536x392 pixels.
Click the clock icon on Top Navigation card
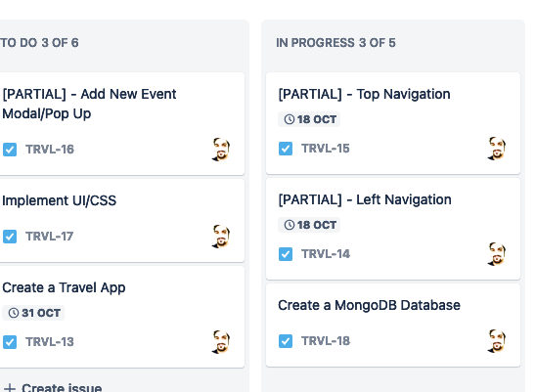pos(290,119)
